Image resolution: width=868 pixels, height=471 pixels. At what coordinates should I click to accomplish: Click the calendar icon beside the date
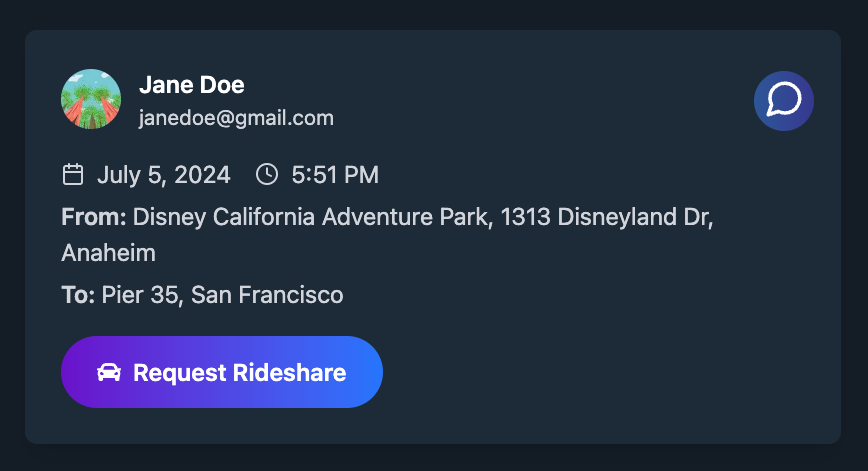point(73,174)
